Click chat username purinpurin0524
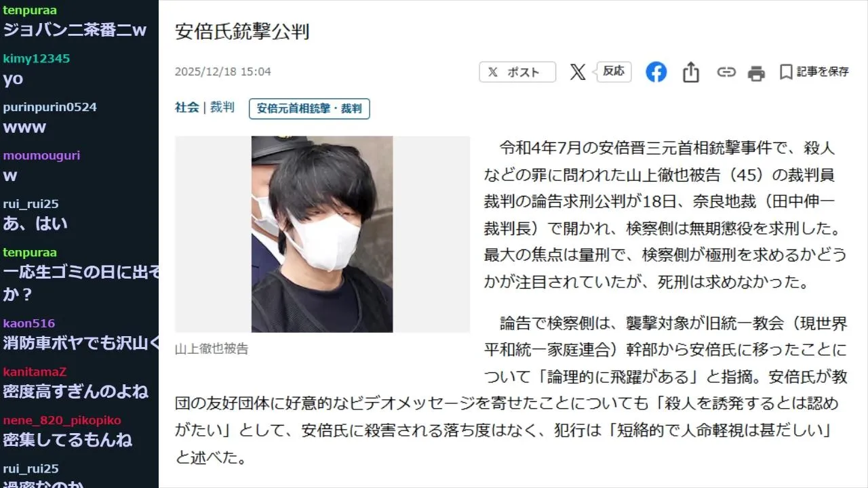The image size is (868, 488). coord(50,107)
